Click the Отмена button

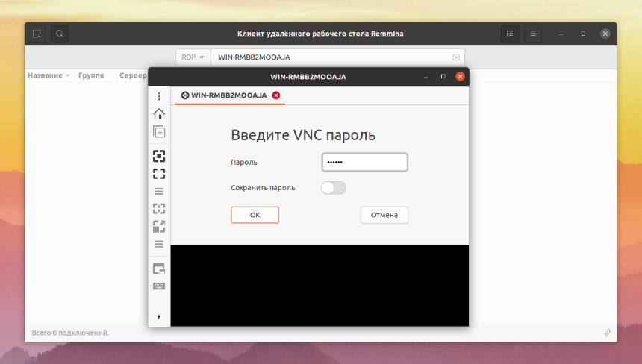384,215
